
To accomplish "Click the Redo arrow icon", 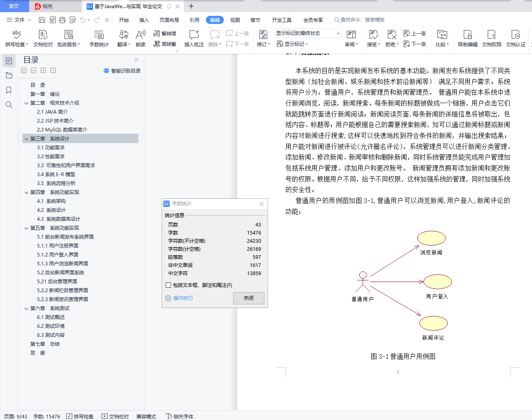I will [97, 20].
